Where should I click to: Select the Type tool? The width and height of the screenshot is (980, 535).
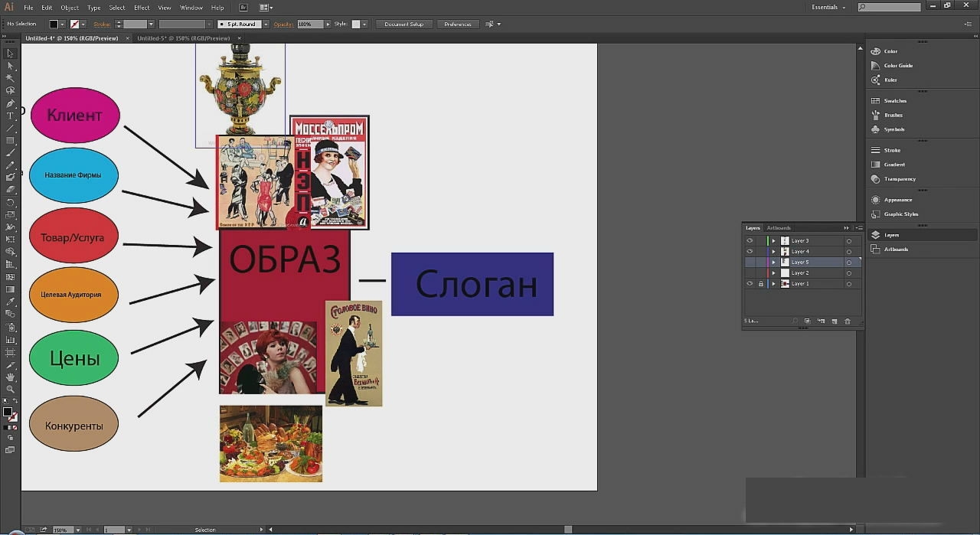click(x=10, y=116)
